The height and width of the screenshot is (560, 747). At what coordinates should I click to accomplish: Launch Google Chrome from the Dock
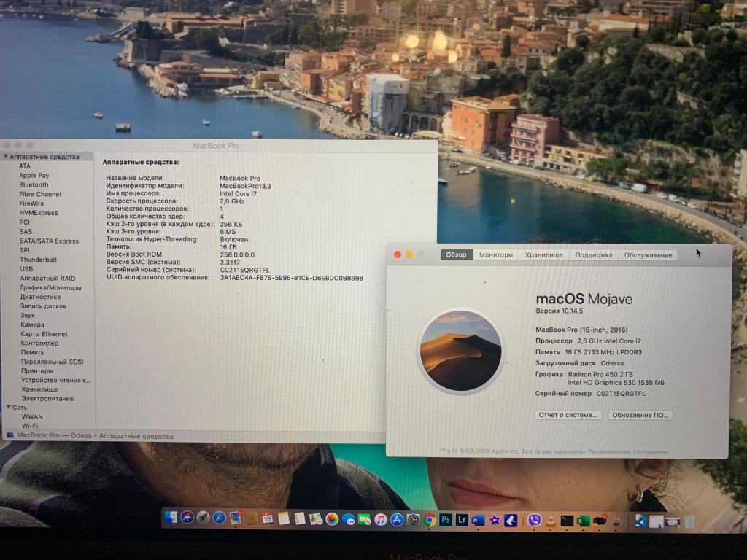pyautogui.click(x=429, y=520)
